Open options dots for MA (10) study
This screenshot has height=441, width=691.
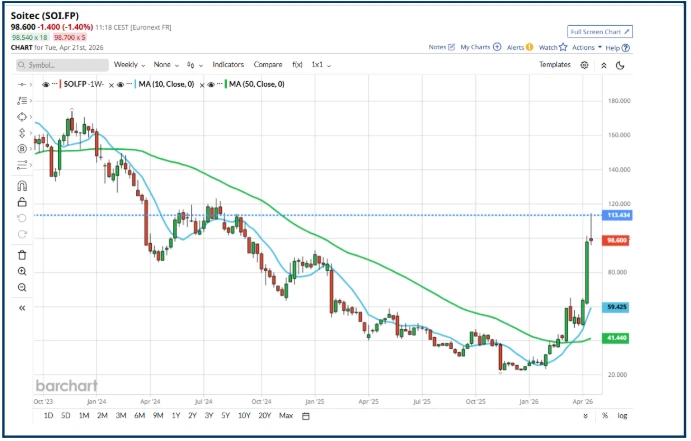129,84
